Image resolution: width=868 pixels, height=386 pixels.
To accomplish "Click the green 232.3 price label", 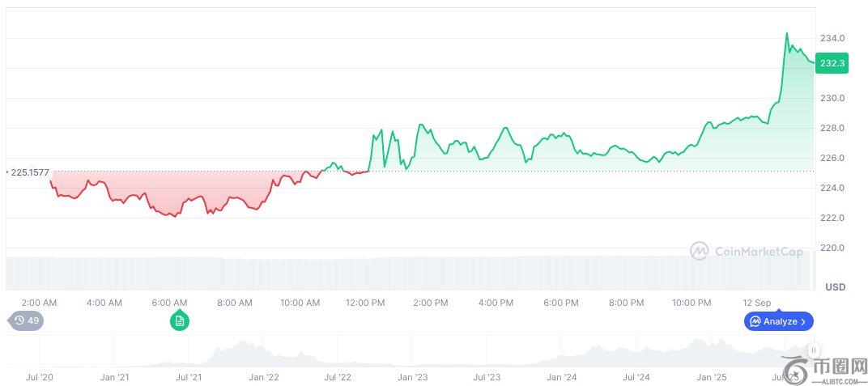I will coord(832,63).
